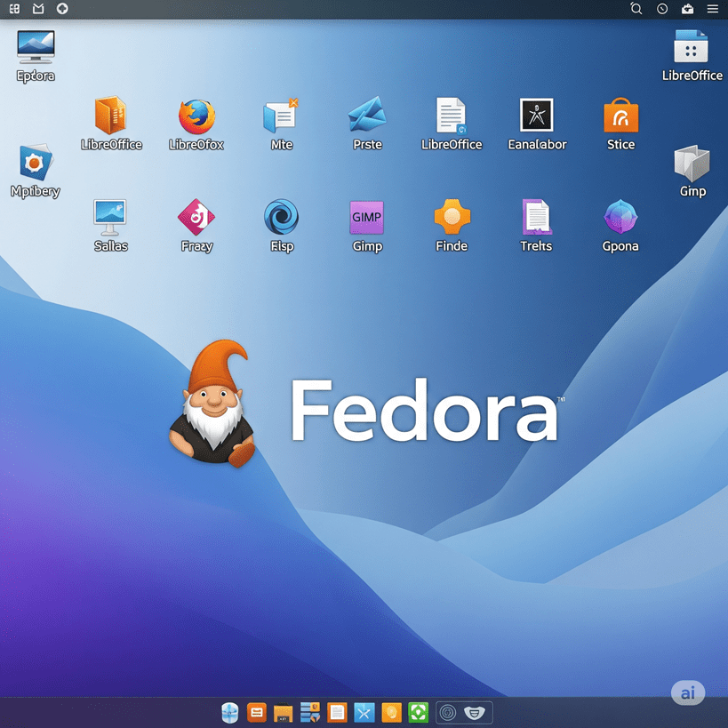Click the briefcase icon in top bar

tap(688, 9)
